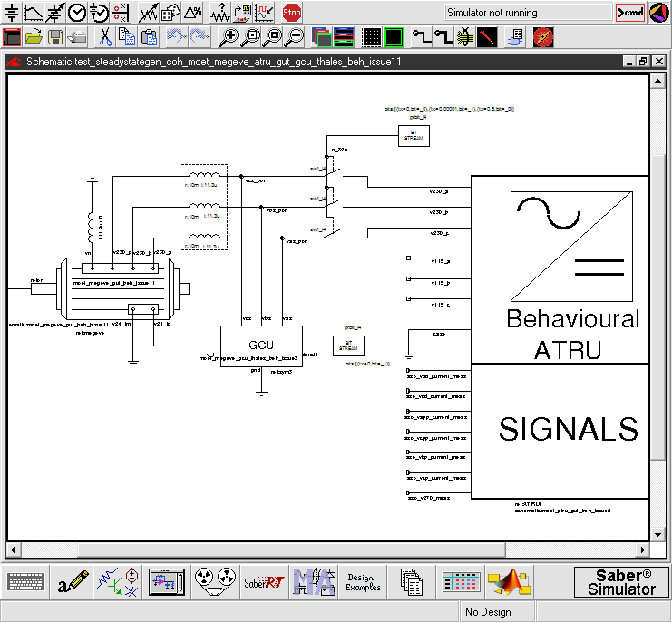Create new schematic window icon

pyautogui.click(x=12, y=37)
